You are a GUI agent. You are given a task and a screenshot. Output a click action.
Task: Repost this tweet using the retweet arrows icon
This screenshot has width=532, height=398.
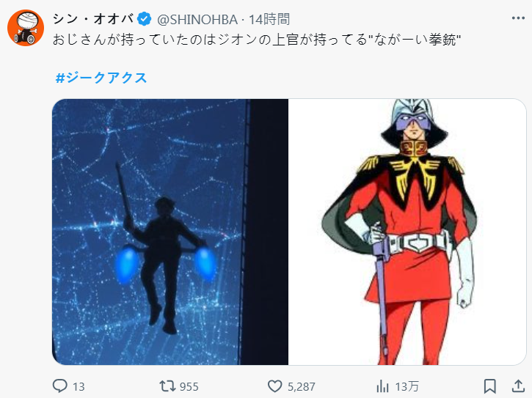point(167,386)
